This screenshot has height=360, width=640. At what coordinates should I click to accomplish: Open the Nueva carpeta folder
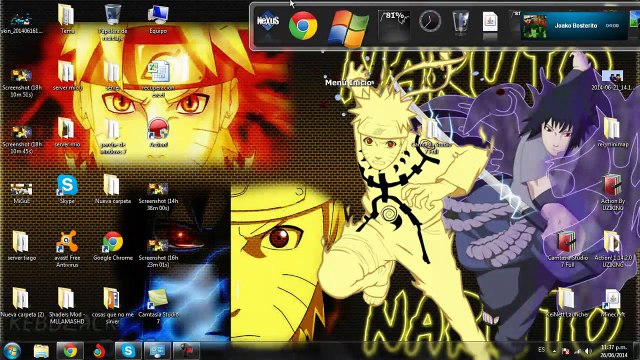113,189
